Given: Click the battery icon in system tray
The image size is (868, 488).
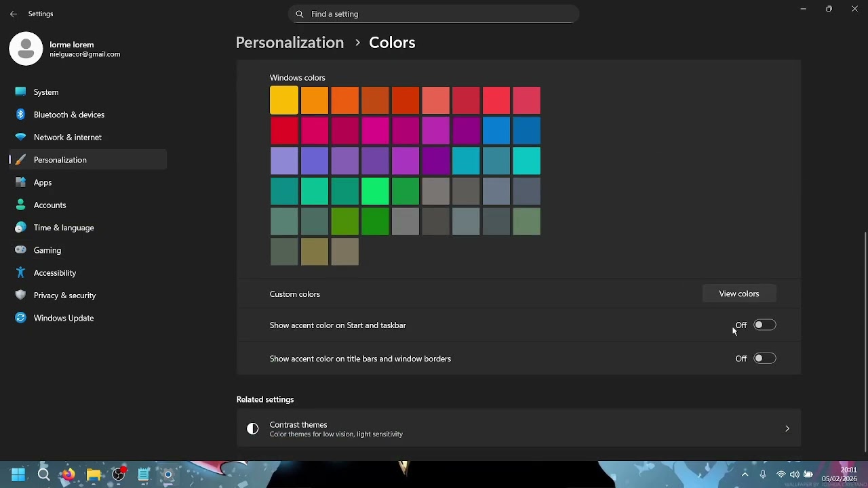Looking at the screenshot, I should point(808,474).
